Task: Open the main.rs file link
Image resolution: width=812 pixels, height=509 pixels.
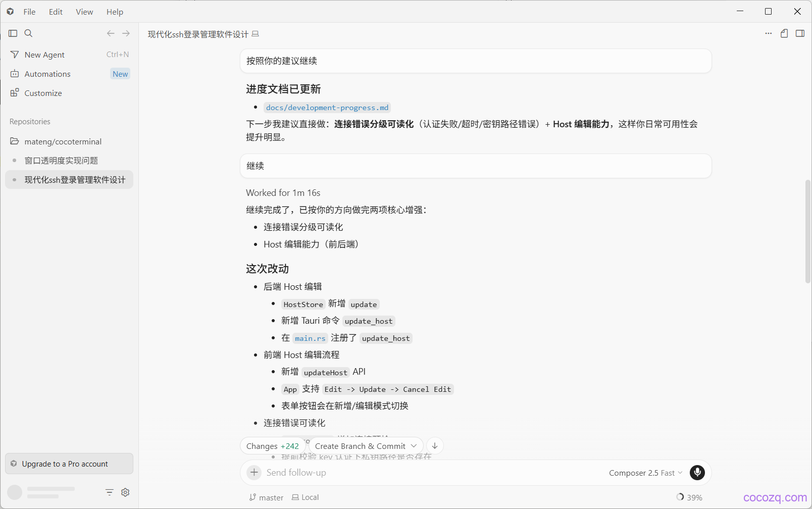Action: pyautogui.click(x=310, y=338)
